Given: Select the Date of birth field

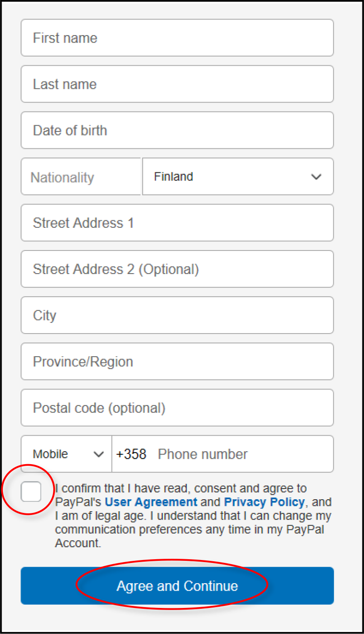Looking at the screenshot, I should click(x=177, y=131).
